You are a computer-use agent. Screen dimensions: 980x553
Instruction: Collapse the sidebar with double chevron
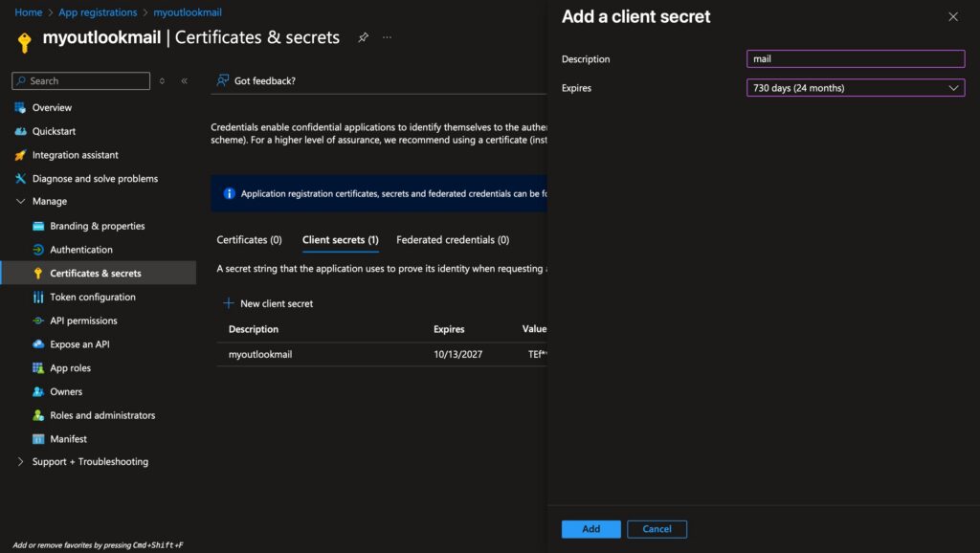185,81
